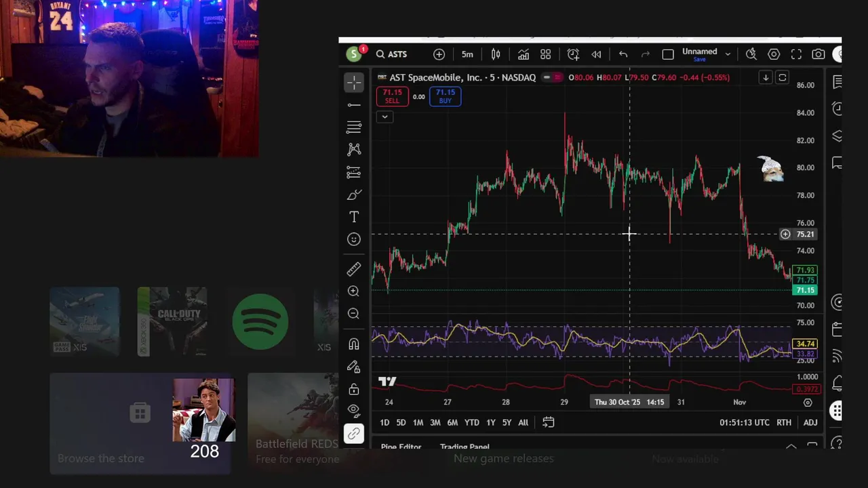
Task: Toggle magnet mode
Action: click(x=354, y=344)
